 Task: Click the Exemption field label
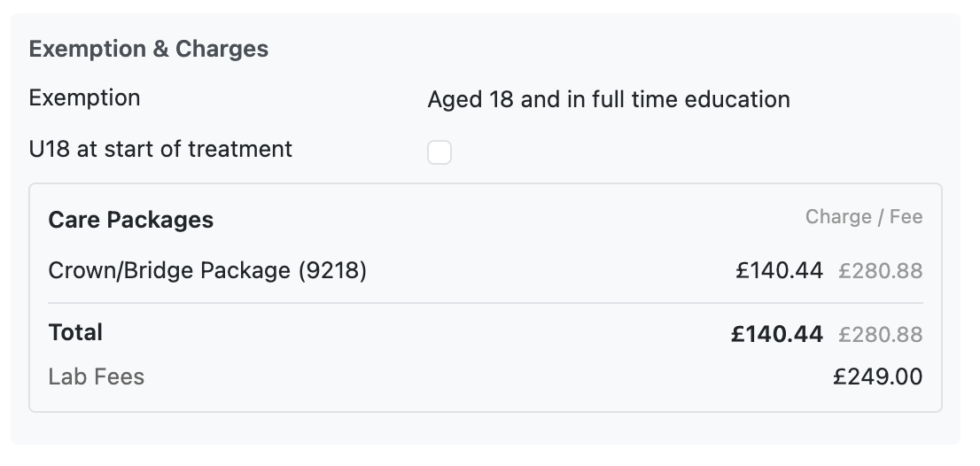point(84,97)
